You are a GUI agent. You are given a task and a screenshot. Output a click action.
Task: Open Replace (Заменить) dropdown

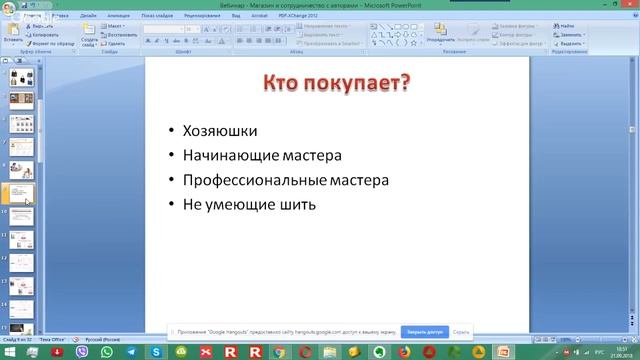569,35
